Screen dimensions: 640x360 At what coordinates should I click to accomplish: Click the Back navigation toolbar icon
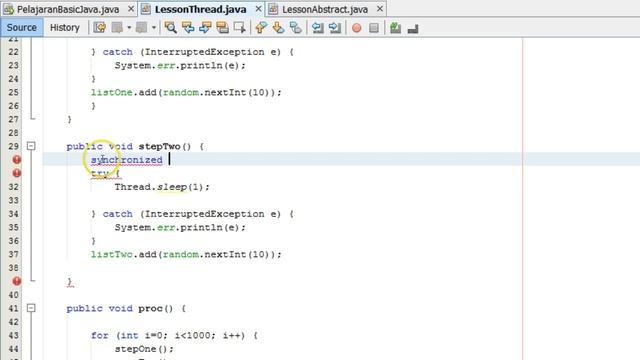click(x=118, y=28)
